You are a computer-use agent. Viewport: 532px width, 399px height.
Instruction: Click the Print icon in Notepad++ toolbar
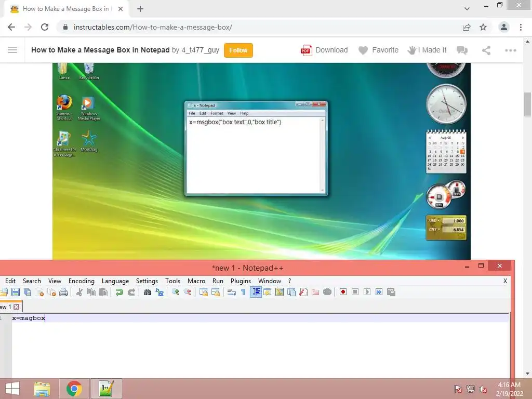pyautogui.click(x=63, y=292)
